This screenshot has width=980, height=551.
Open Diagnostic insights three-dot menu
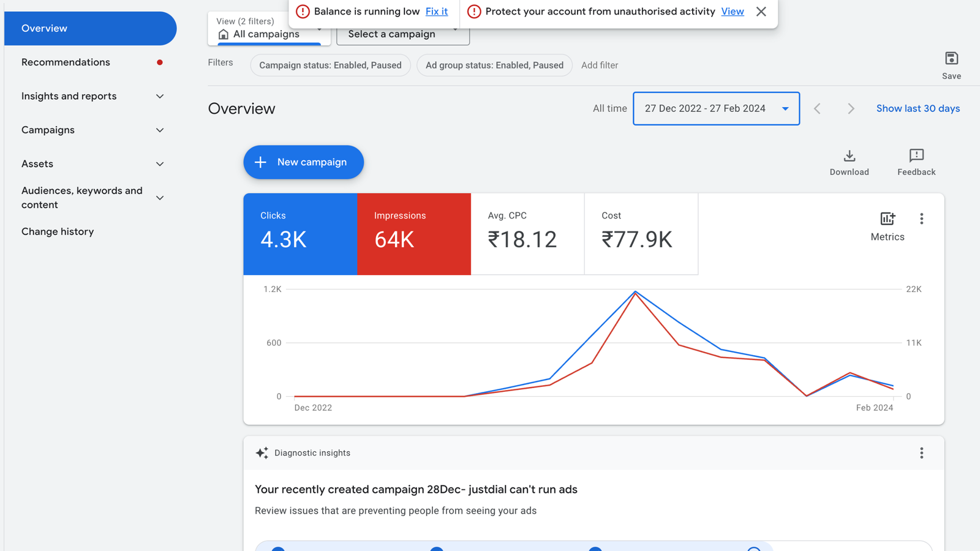click(x=921, y=453)
